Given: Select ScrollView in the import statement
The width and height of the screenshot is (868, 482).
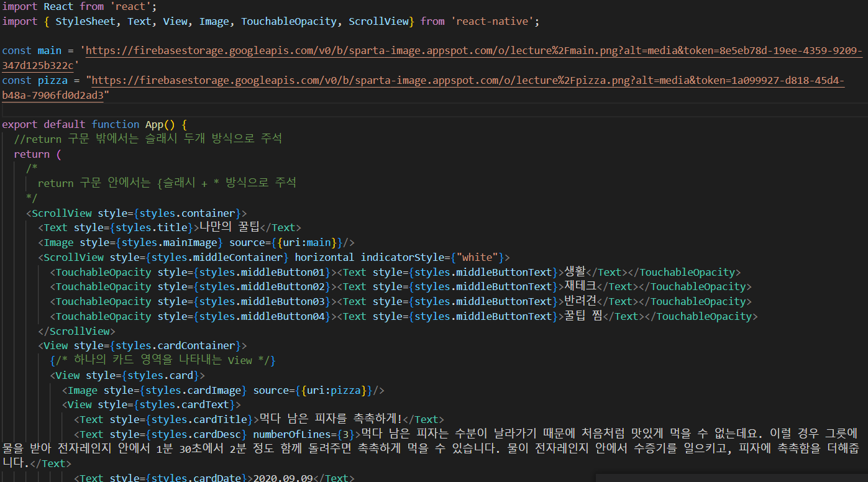Looking at the screenshot, I should [x=378, y=21].
